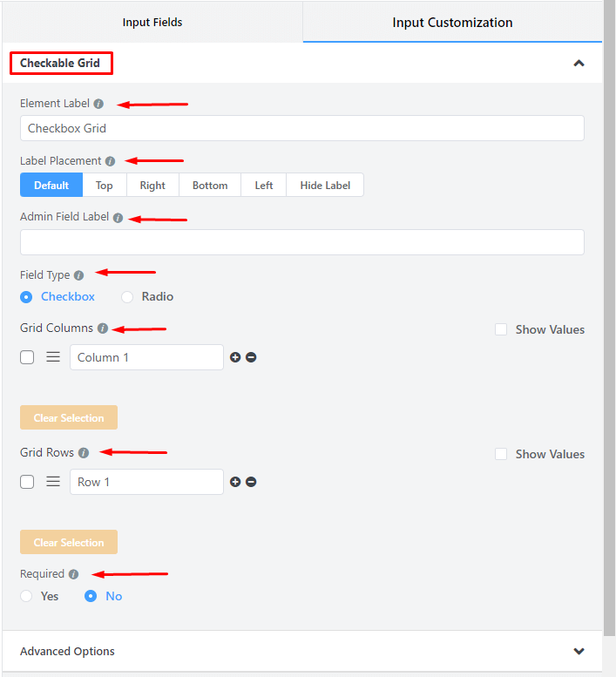Select the Radio field type option
This screenshot has width=616, height=677.
pos(128,297)
